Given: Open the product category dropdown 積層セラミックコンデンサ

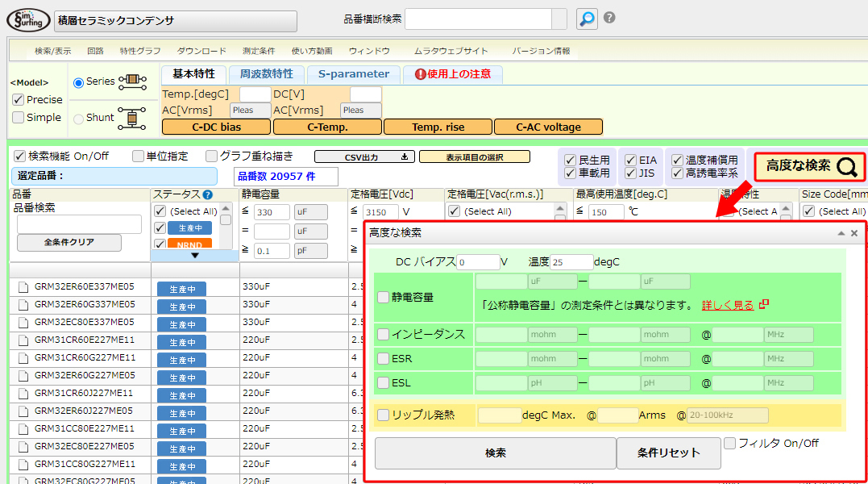Looking at the screenshot, I should 176,21.
